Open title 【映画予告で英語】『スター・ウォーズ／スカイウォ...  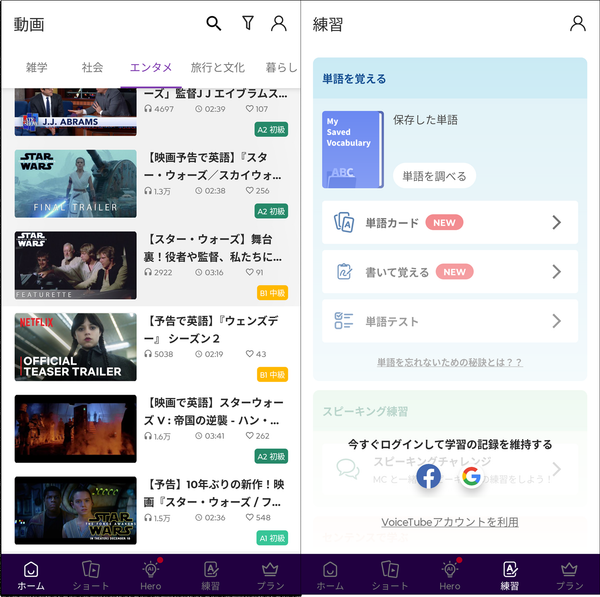(x=213, y=166)
